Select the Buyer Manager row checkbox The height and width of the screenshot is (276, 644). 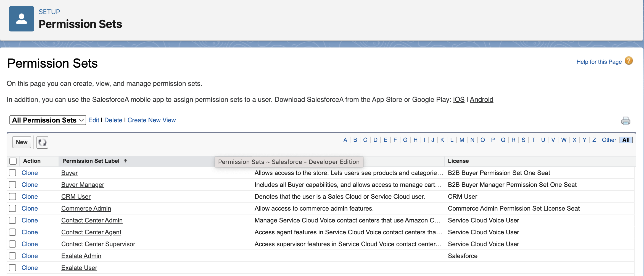[x=12, y=185]
